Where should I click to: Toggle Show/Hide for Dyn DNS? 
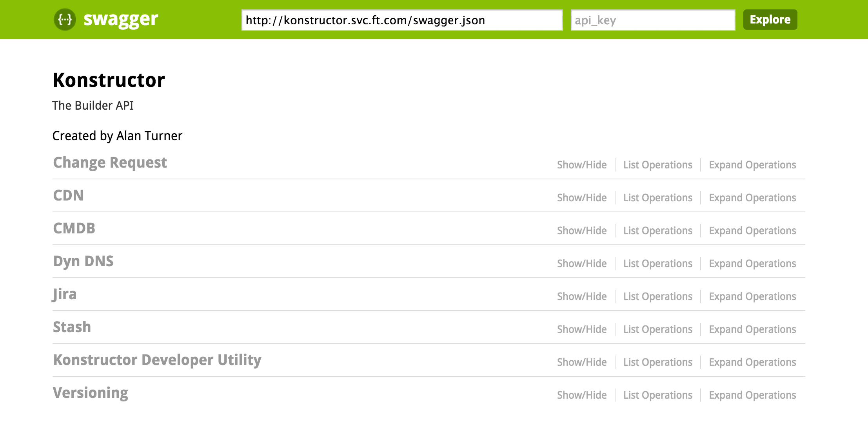coord(582,264)
